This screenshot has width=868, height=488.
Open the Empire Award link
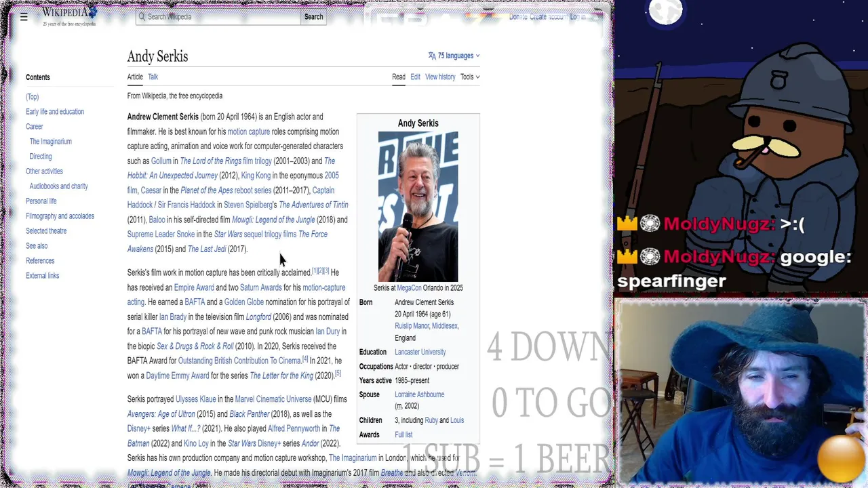(x=194, y=287)
